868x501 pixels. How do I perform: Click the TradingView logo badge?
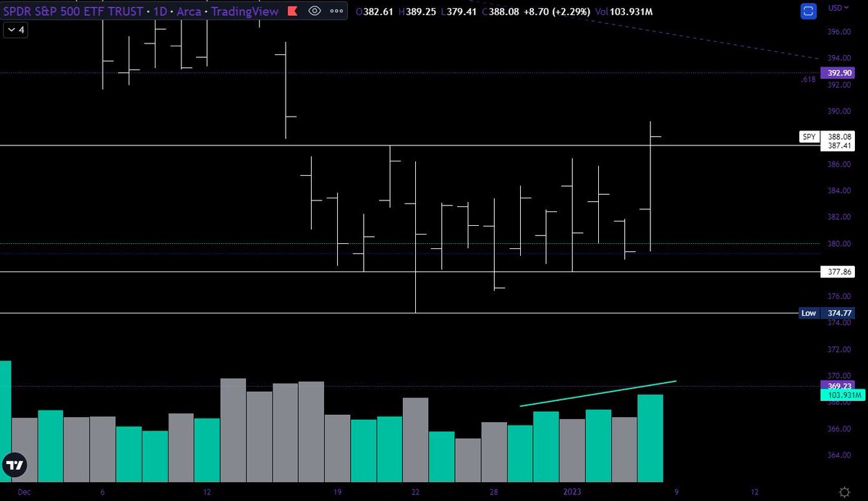(x=14, y=466)
